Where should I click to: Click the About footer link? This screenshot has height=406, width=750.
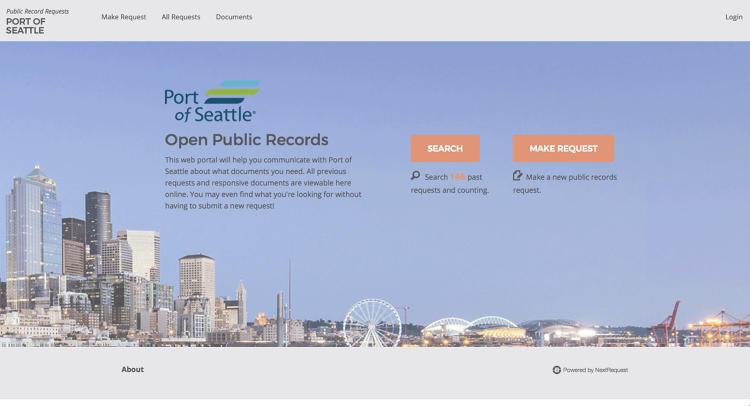point(132,369)
